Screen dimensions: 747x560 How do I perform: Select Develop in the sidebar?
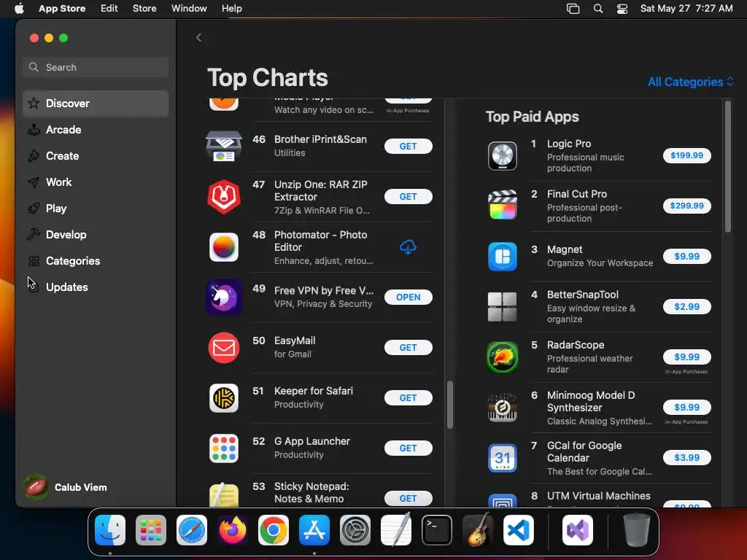96,234
